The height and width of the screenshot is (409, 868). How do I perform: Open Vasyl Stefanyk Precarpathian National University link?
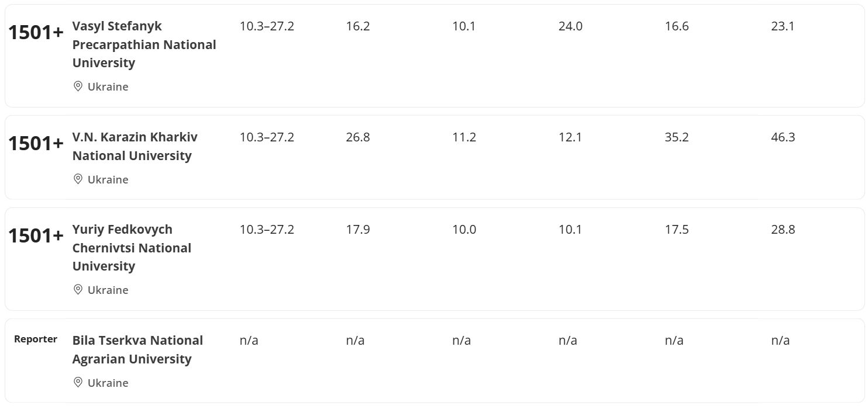coord(144,44)
